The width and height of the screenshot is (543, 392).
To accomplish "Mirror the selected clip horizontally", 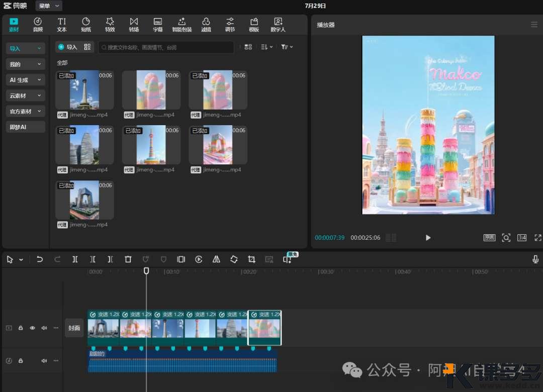I will coord(216,259).
